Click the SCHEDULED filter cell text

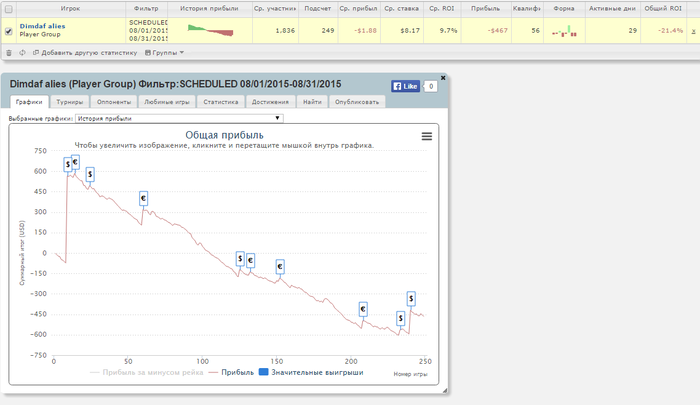point(148,22)
